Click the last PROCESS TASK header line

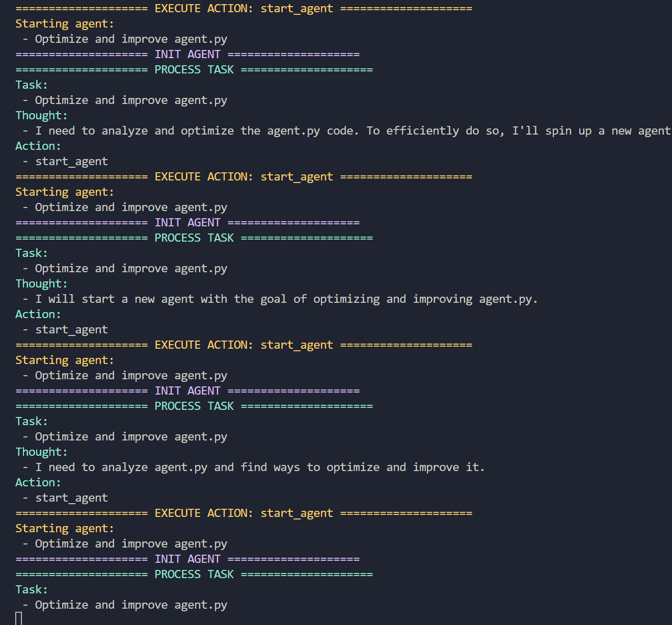click(194, 575)
